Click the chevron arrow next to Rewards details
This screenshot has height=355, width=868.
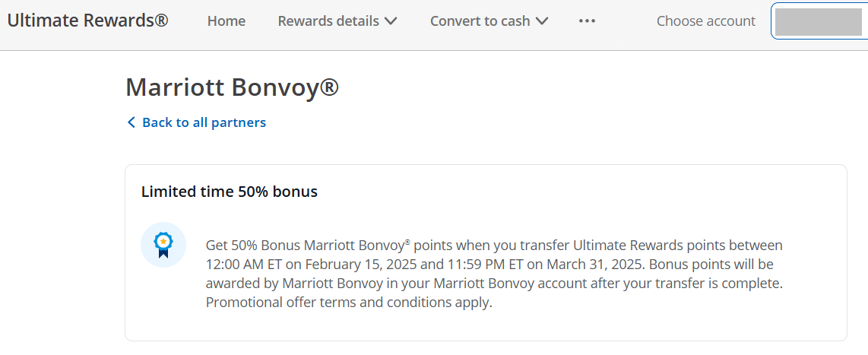tap(391, 21)
